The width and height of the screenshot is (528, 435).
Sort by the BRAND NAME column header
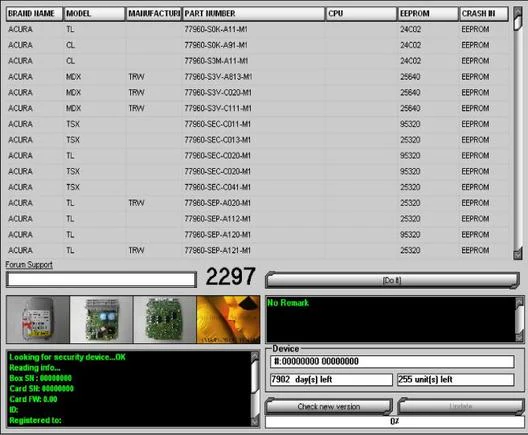tap(34, 13)
